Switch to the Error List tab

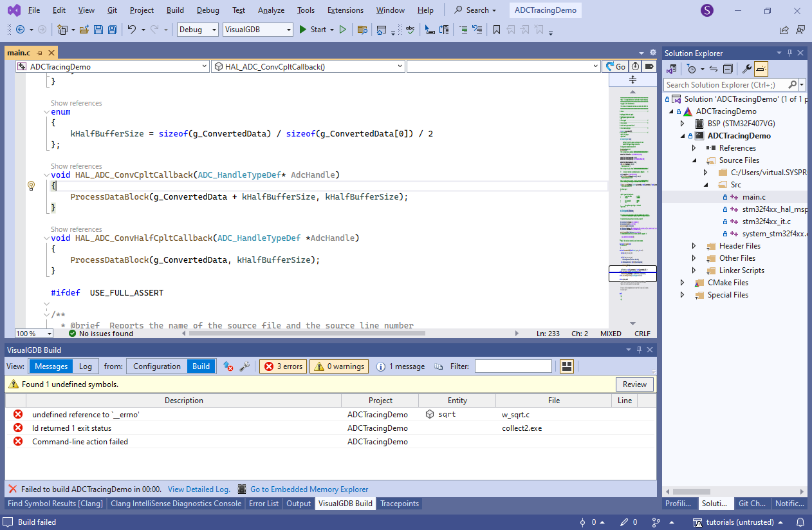coord(264,504)
